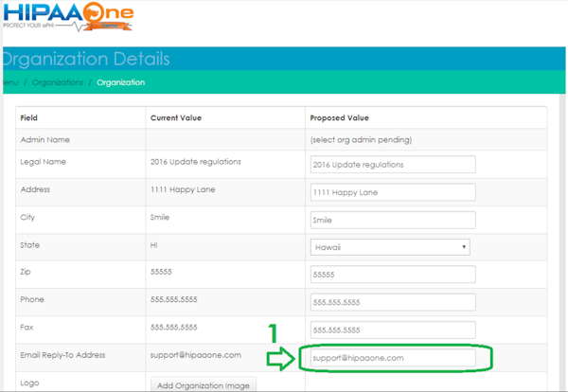The width and height of the screenshot is (568, 392).
Task: Click the '(select org admin pending)' text
Action: [x=360, y=140]
